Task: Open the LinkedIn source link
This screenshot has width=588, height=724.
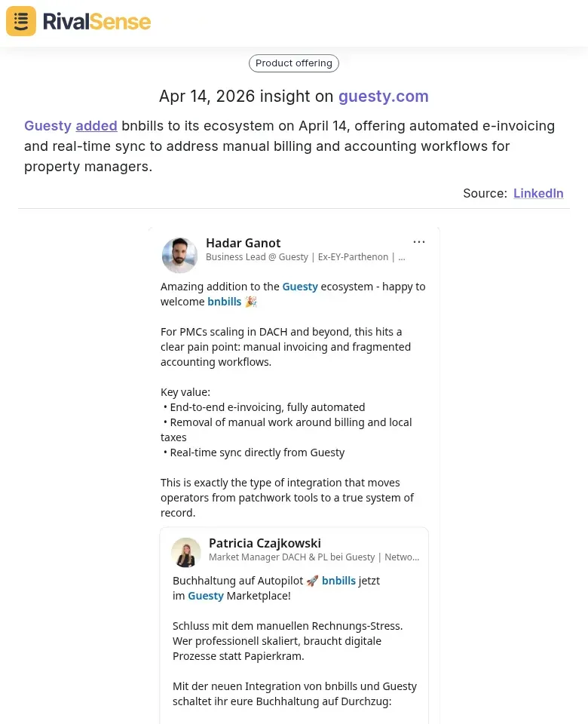Action: 538,193
